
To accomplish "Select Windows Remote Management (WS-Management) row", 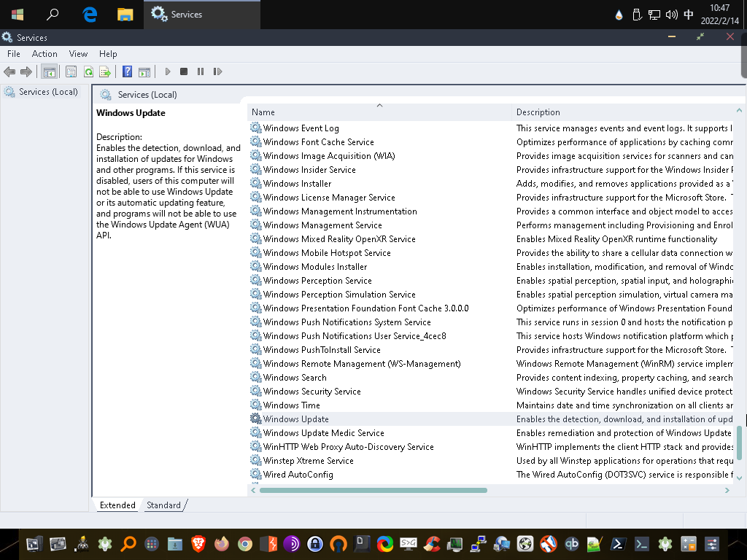I will pyautogui.click(x=491, y=363).
